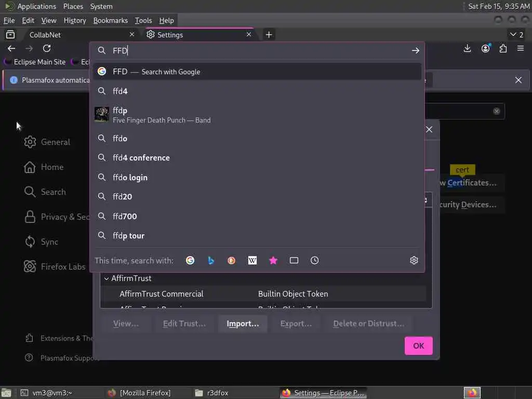This screenshot has width=532, height=399.
Task: Open the Places system menu
Action: pos(73,6)
